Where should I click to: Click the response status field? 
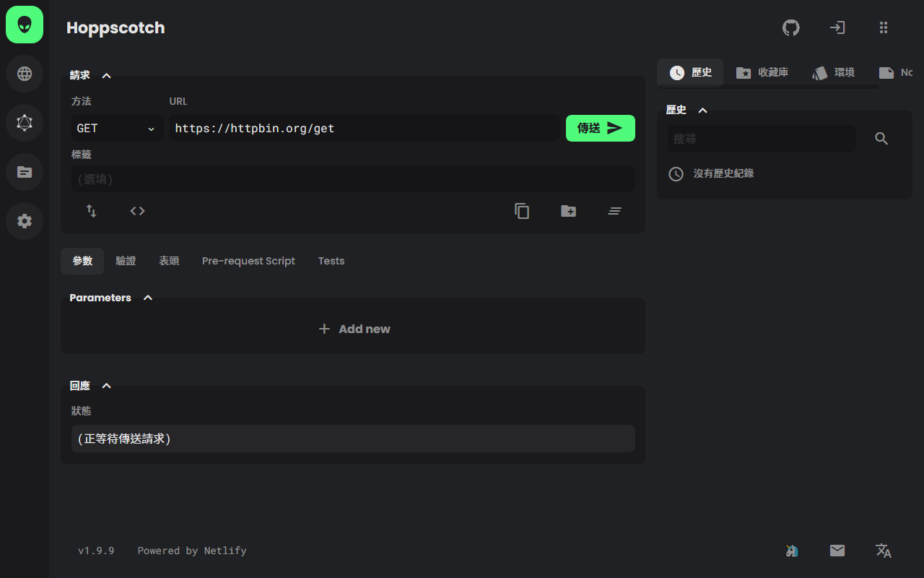tap(353, 439)
